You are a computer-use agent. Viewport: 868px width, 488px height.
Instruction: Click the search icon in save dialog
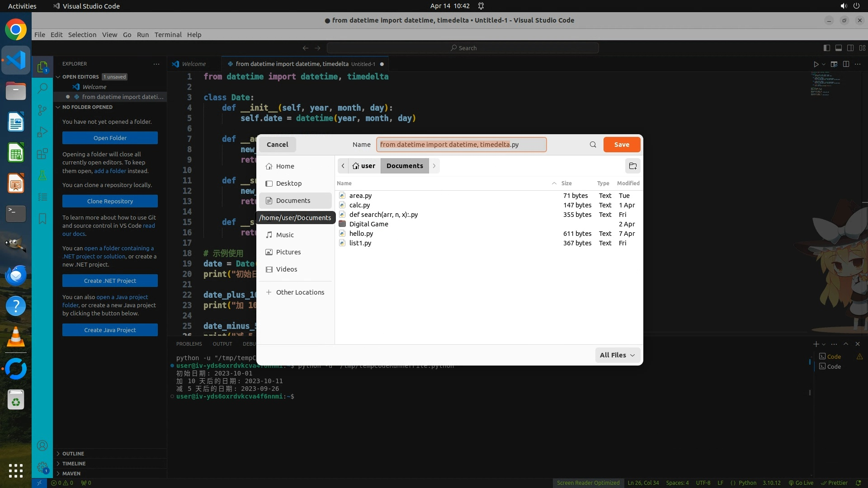[x=593, y=145]
